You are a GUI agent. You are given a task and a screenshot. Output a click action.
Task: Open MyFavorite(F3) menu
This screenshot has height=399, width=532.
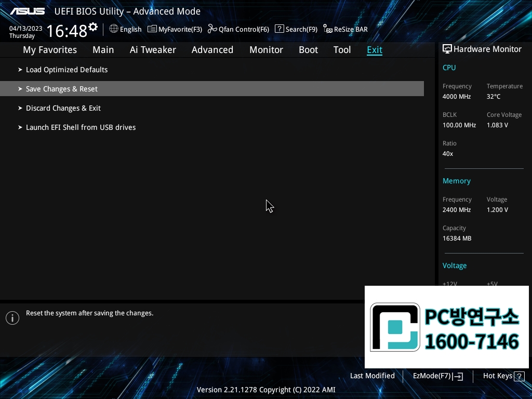click(180, 30)
